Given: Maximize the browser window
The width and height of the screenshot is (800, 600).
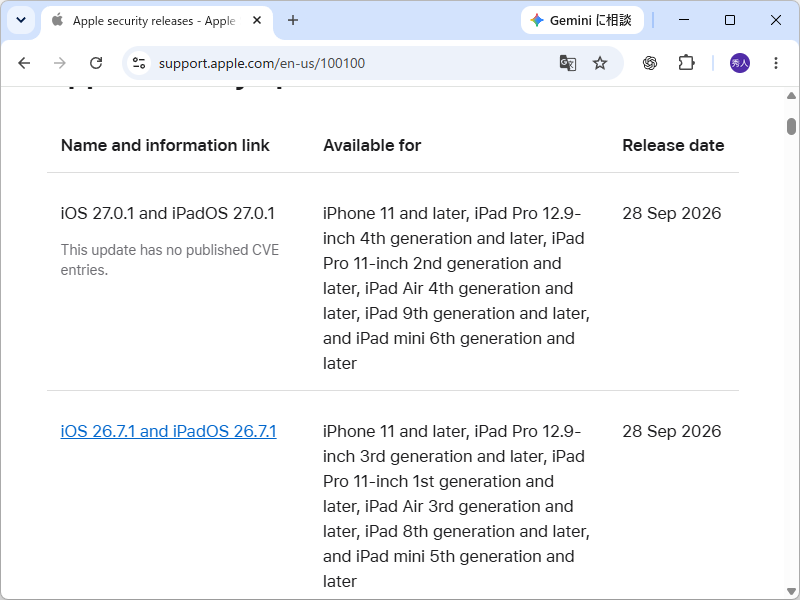Looking at the screenshot, I should pos(730,20).
